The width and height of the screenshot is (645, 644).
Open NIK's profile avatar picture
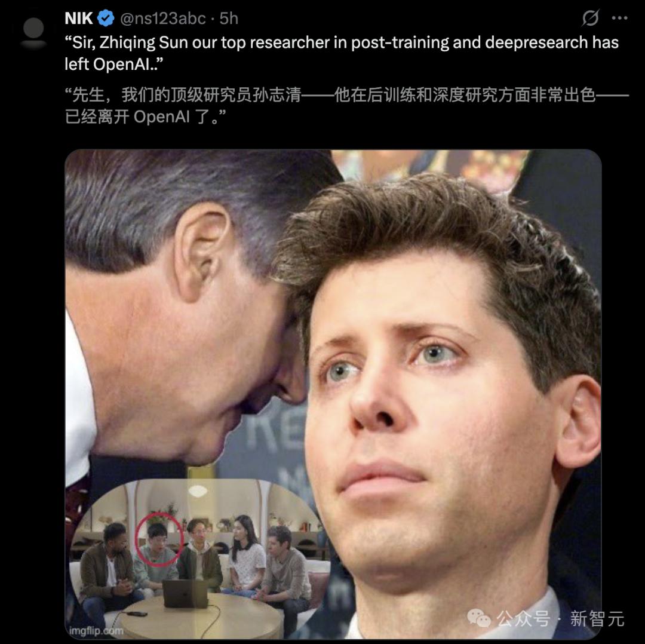coord(33,32)
